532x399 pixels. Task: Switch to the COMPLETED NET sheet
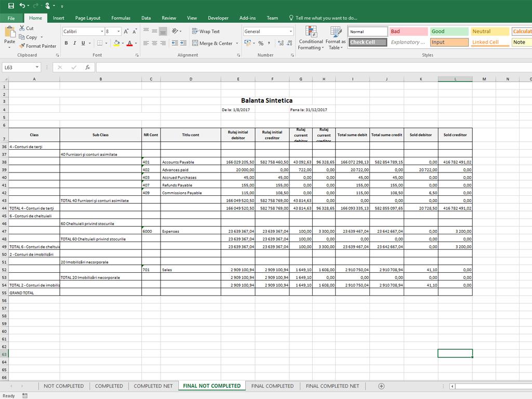coord(153,386)
